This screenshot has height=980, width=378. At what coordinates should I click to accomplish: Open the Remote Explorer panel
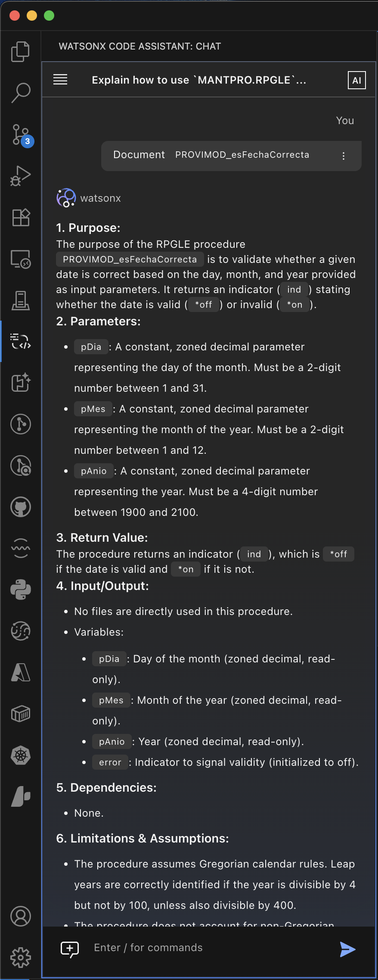20,259
